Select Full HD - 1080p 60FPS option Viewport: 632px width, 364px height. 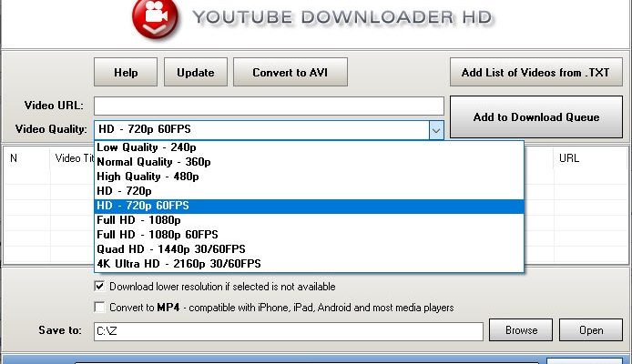309,235
